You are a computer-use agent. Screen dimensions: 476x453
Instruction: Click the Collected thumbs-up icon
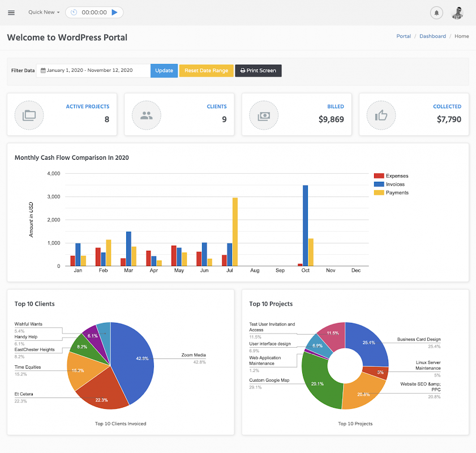click(x=381, y=115)
